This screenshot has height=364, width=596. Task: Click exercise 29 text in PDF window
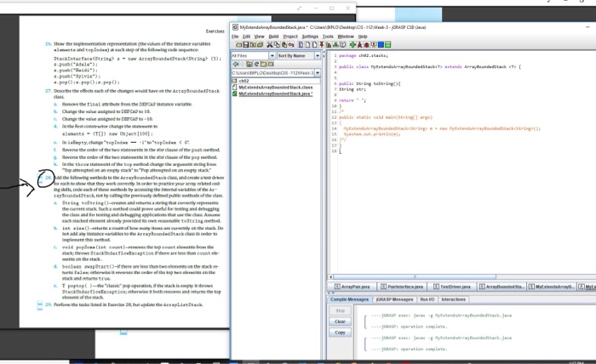coord(128,304)
